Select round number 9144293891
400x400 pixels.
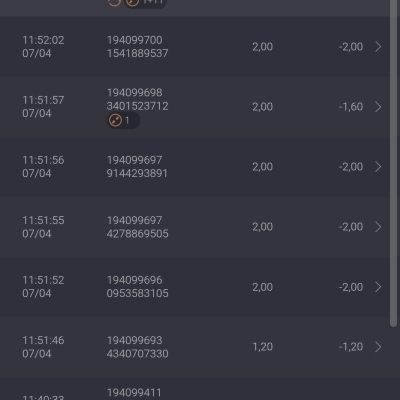click(137, 173)
